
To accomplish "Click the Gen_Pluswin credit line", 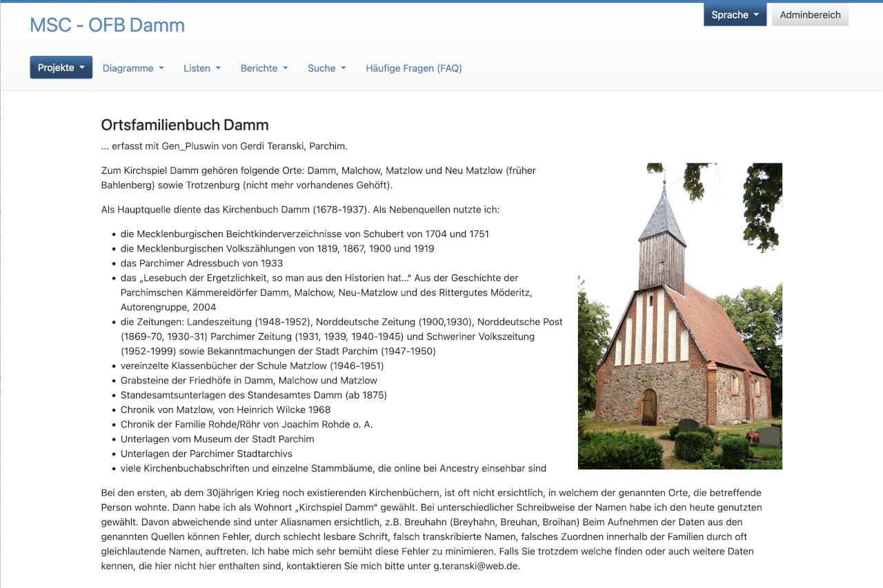I will coord(224,146).
